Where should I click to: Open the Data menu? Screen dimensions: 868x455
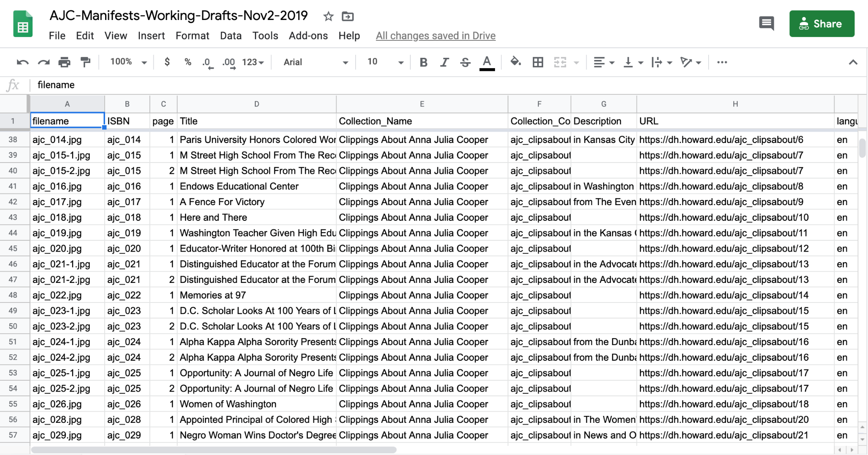tap(231, 36)
